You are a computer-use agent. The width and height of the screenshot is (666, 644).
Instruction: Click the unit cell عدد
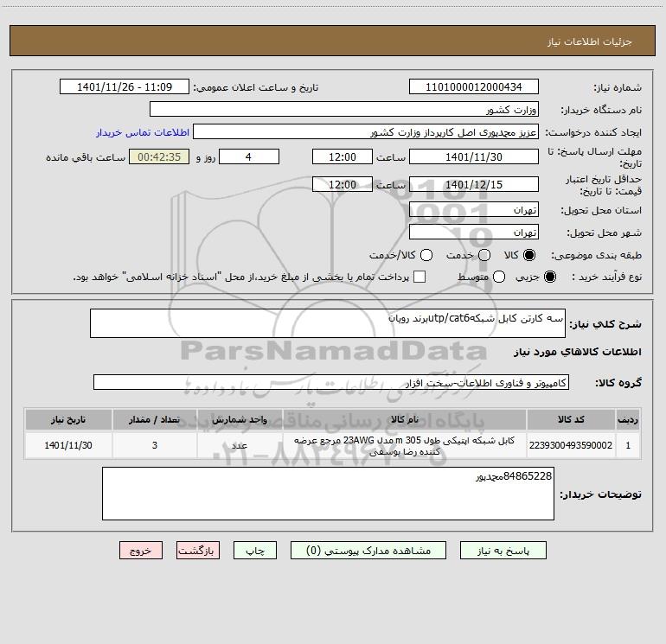tap(240, 445)
